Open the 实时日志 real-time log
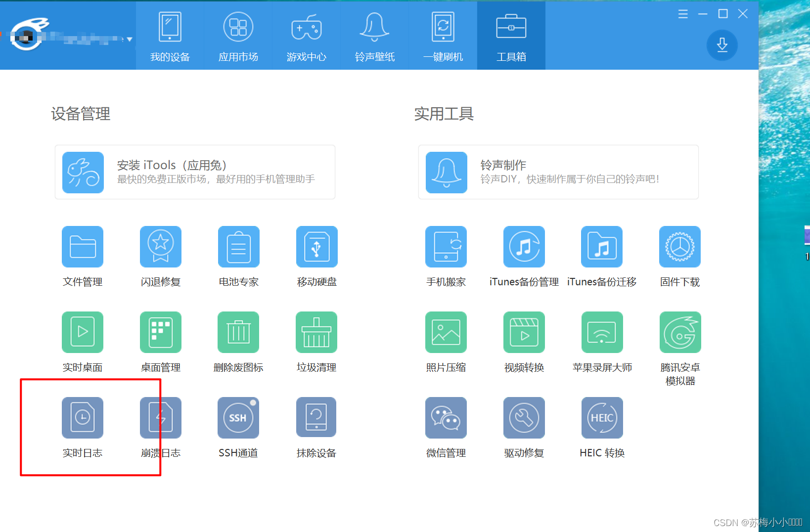The width and height of the screenshot is (810, 532). (83, 418)
